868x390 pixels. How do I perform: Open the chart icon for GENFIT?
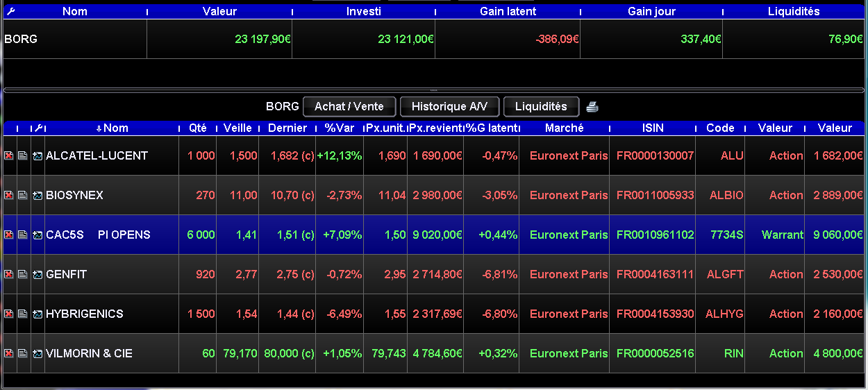click(37, 275)
